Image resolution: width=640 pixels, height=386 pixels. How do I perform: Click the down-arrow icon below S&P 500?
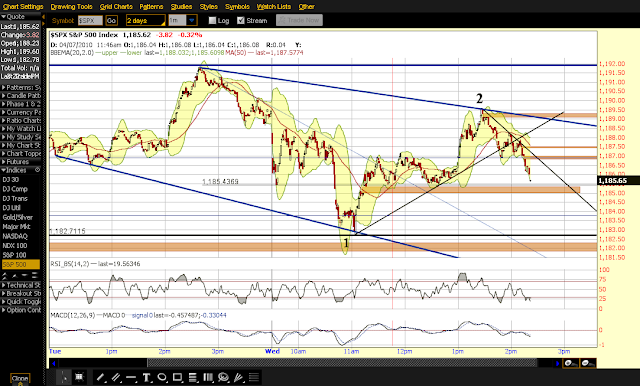coord(24,276)
